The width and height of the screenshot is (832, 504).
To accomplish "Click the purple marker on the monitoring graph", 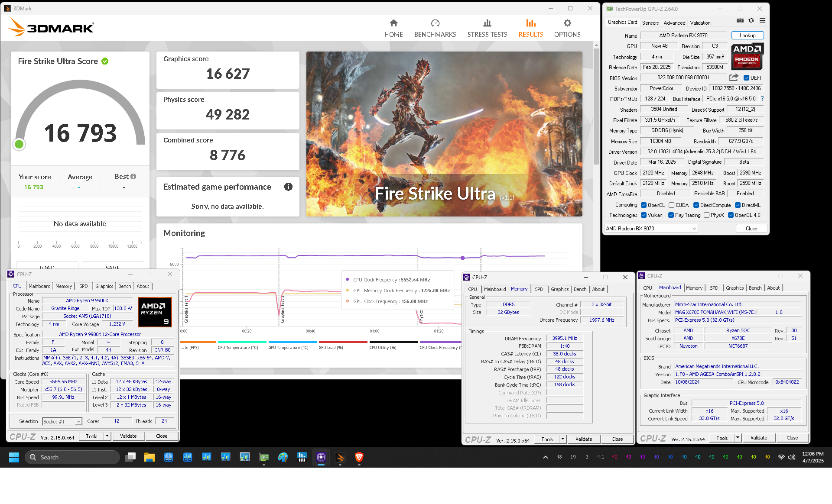I will click(463, 258).
